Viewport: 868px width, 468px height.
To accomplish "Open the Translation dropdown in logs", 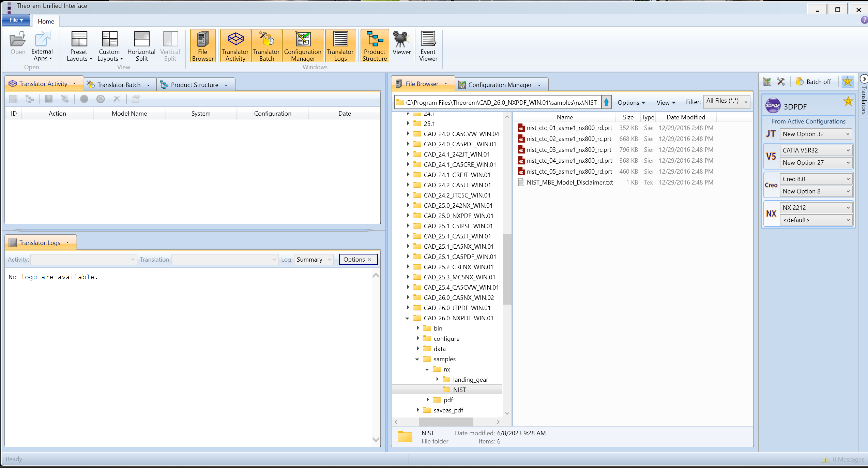I will (225, 260).
